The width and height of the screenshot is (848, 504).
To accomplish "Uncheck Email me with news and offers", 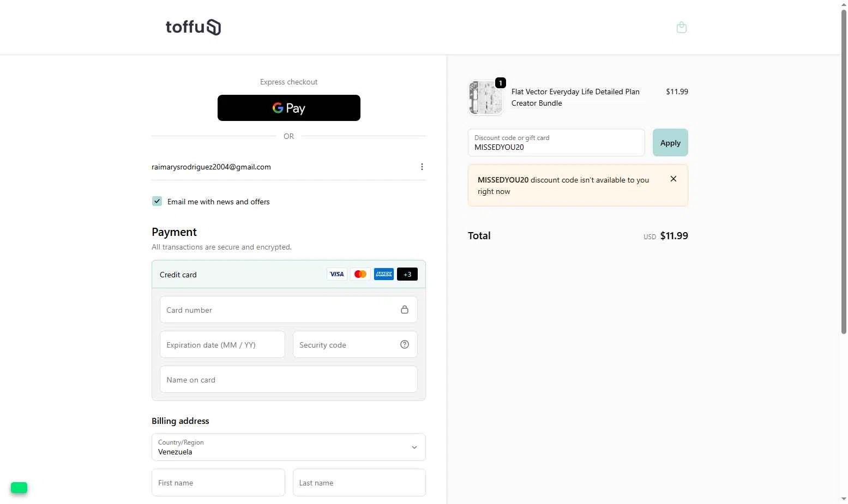I will tap(157, 201).
